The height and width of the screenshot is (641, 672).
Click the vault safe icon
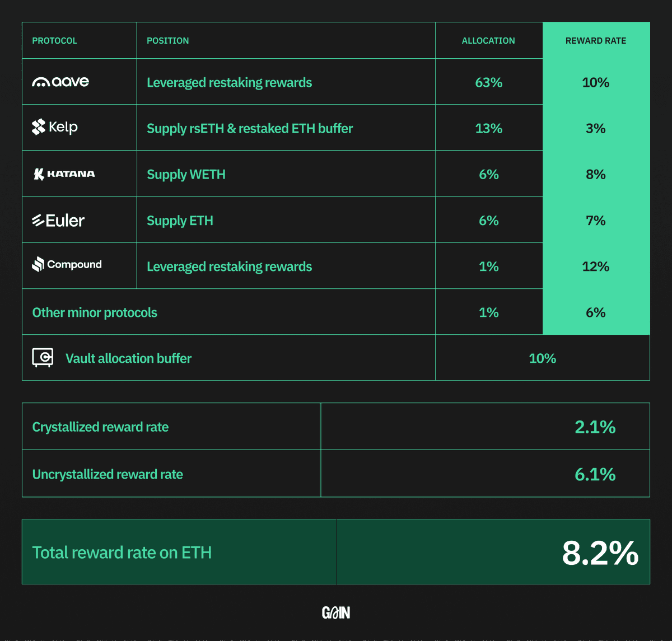tap(43, 358)
